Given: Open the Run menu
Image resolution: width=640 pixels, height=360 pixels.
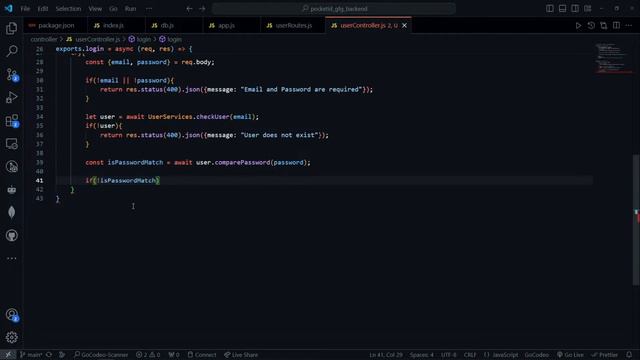Looking at the screenshot, I should coord(130,9).
